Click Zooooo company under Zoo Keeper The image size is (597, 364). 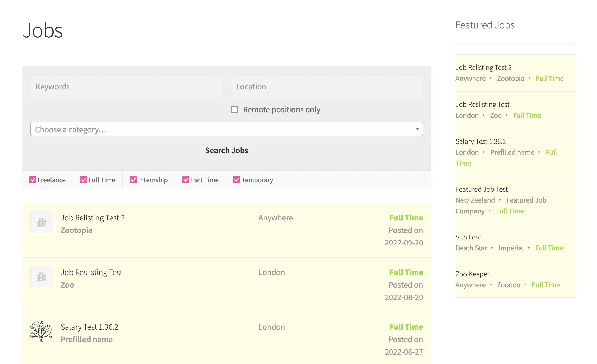click(x=509, y=285)
